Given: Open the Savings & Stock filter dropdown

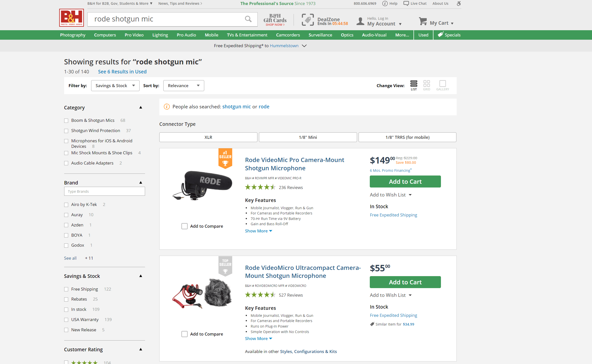Looking at the screenshot, I should tap(115, 85).
